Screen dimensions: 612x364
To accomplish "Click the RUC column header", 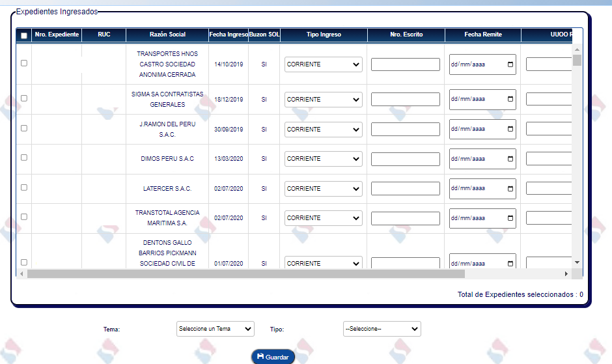I will click(104, 35).
